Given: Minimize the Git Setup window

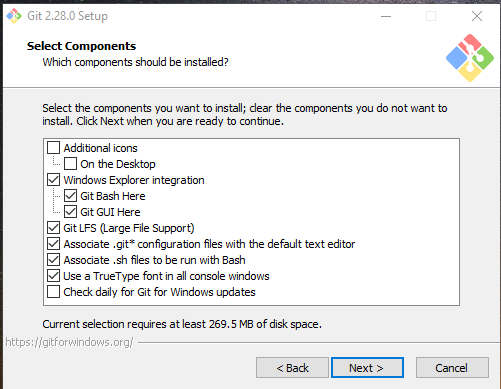Looking at the screenshot, I should 386,16.
